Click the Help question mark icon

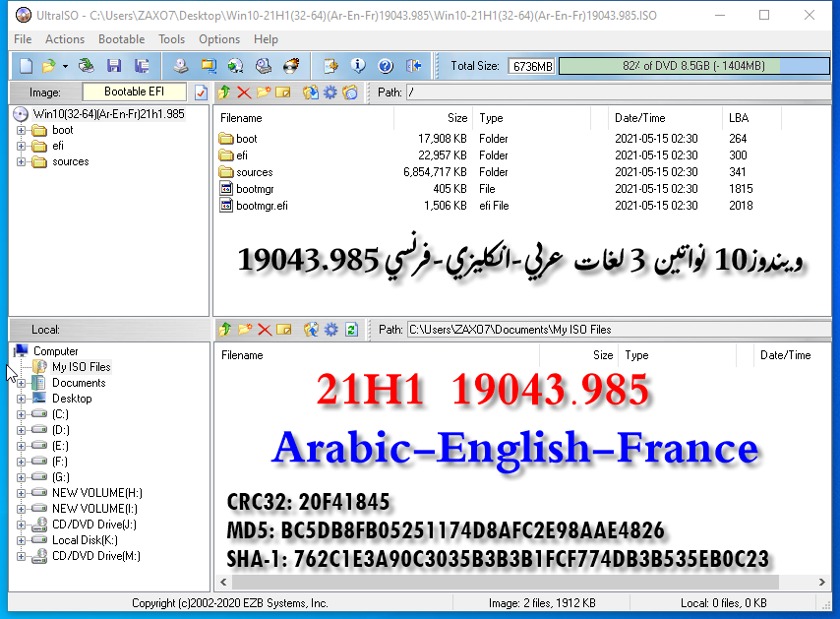[386, 66]
